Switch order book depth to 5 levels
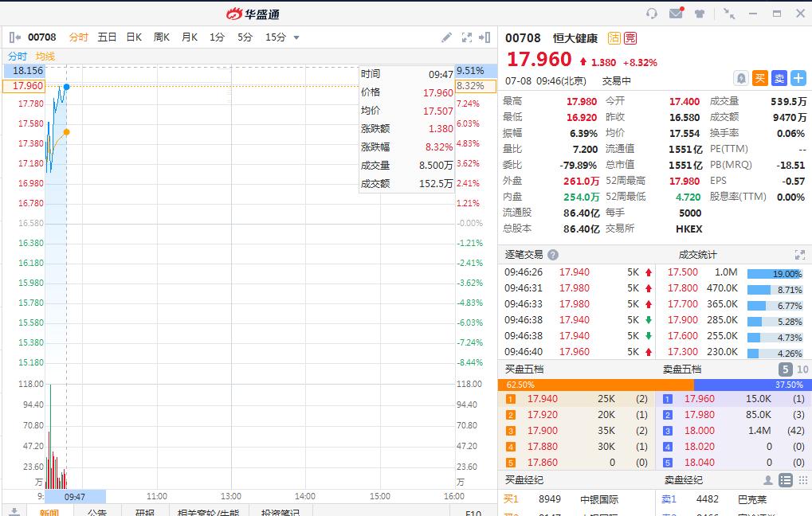 (785, 369)
